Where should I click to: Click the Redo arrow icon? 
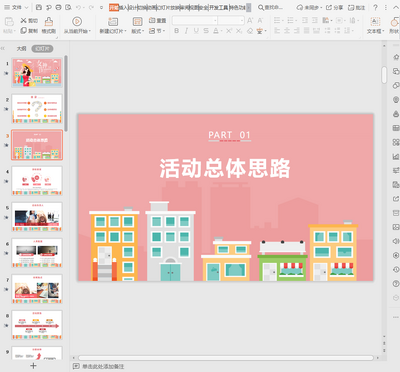click(x=91, y=7)
